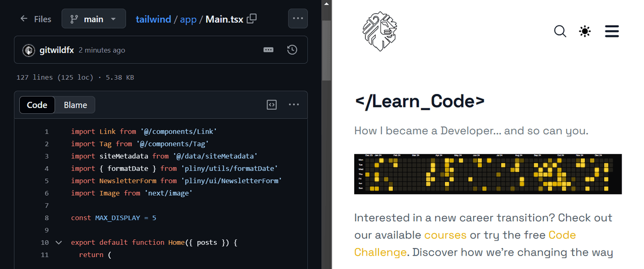Open the commit history clock icon
Image resolution: width=644 pixels, height=269 pixels.
pos(292,50)
